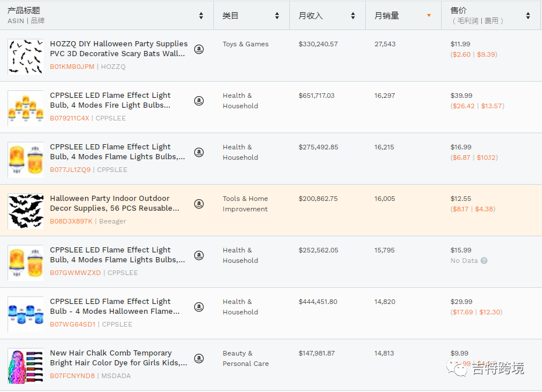Image resolution: width=542 pixels, height=392 pixels.
Task: Click Amazon icon beside HOZZQ bats product
Action: 199,49
